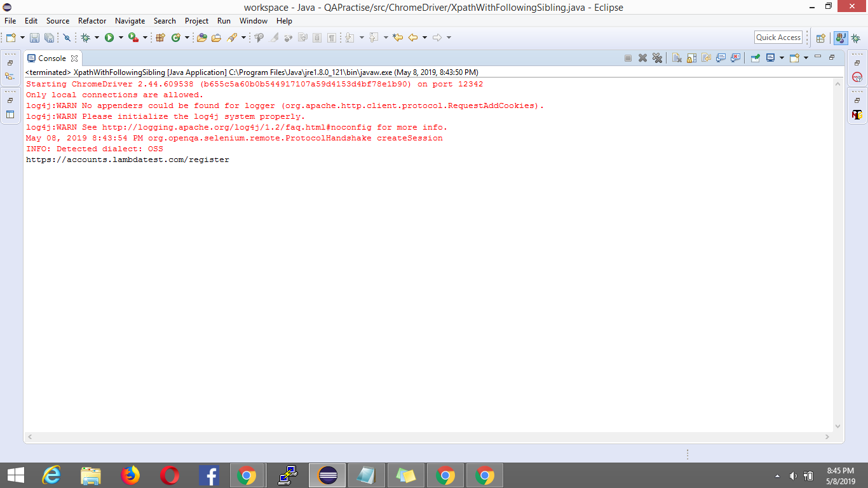The width and height of the screenshot is (868, 488).
Task: Select the Java perspective icon
Action: coord(840,37)
